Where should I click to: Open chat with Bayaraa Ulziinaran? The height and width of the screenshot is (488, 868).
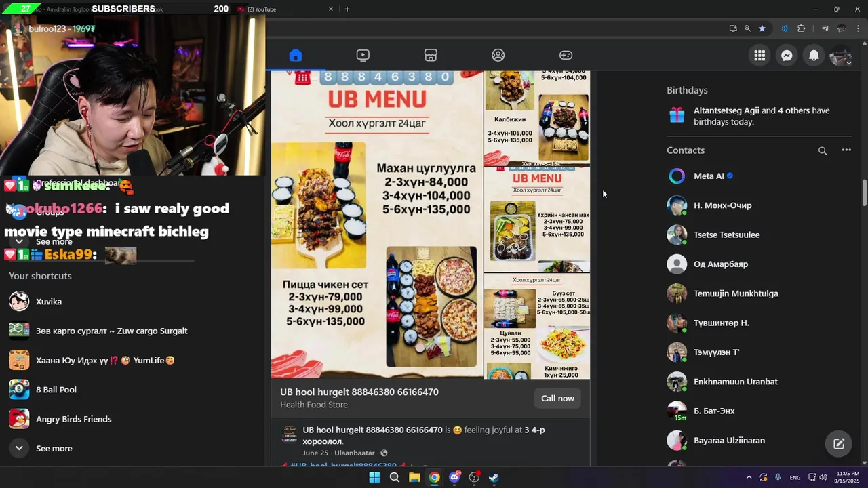coord(759,441)
